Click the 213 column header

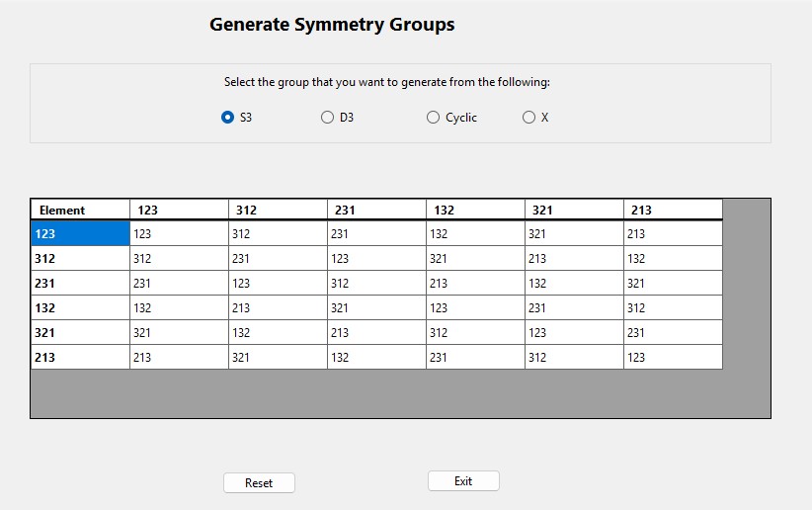point(674,210)
